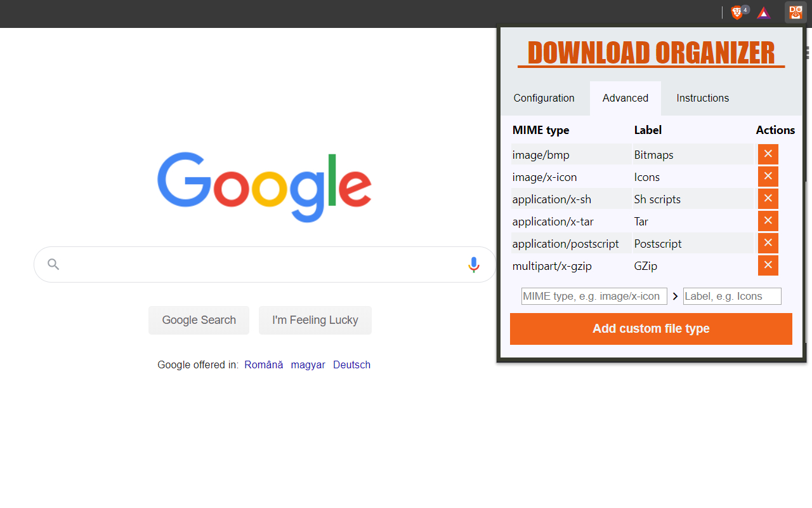Click the GZip label cell
This screenshot has width=812, height=508.
[693, 265]
